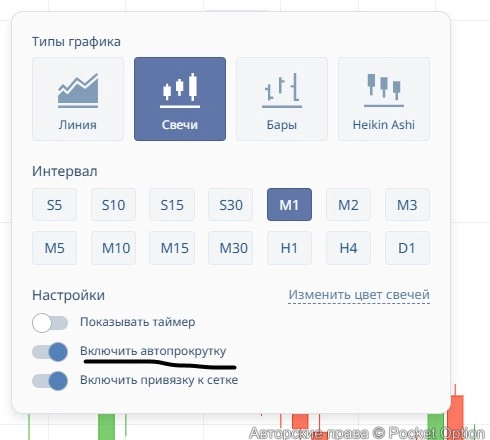
Task: Pick the S30 interval button
Action: 231,205
